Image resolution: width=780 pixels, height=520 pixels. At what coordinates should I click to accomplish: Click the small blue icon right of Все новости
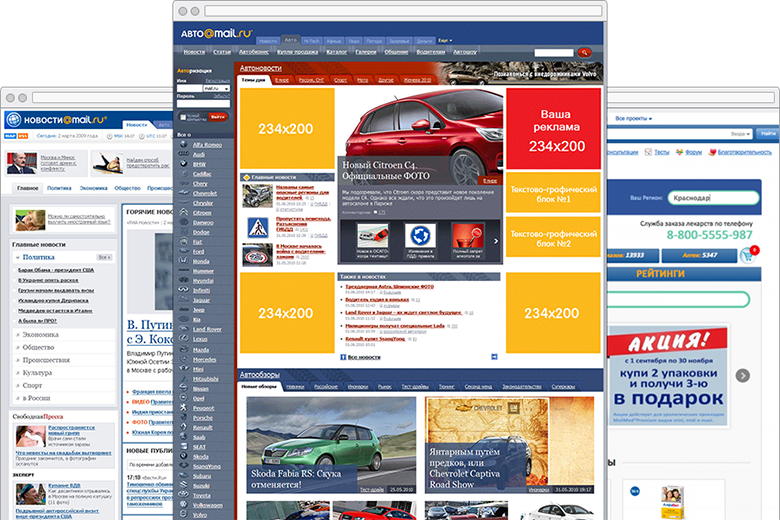click(x=494, y=357)
